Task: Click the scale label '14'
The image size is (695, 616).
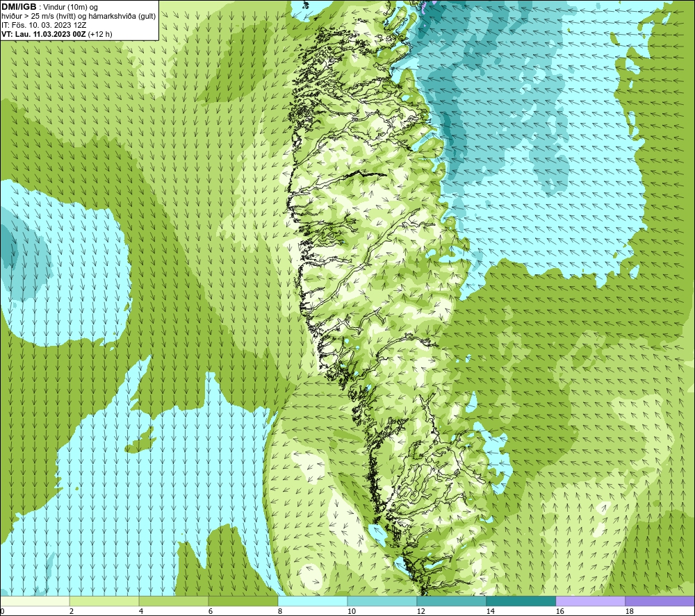Action: (490, 612)
